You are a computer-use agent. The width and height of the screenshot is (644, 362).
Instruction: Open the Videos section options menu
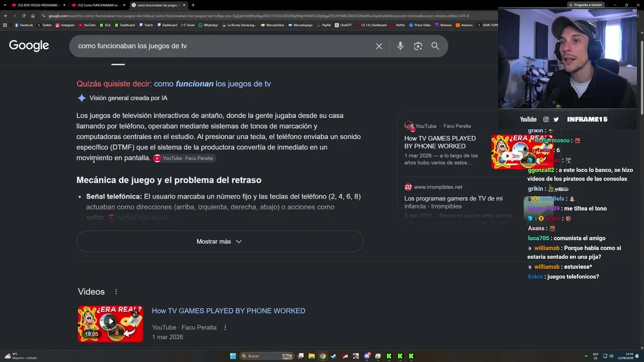(116, 292)
